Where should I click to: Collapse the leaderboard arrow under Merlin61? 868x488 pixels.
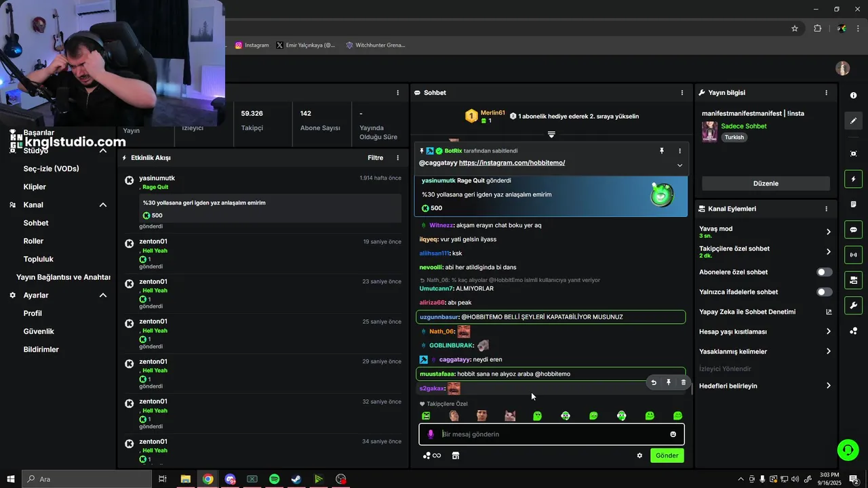point(551,135)
